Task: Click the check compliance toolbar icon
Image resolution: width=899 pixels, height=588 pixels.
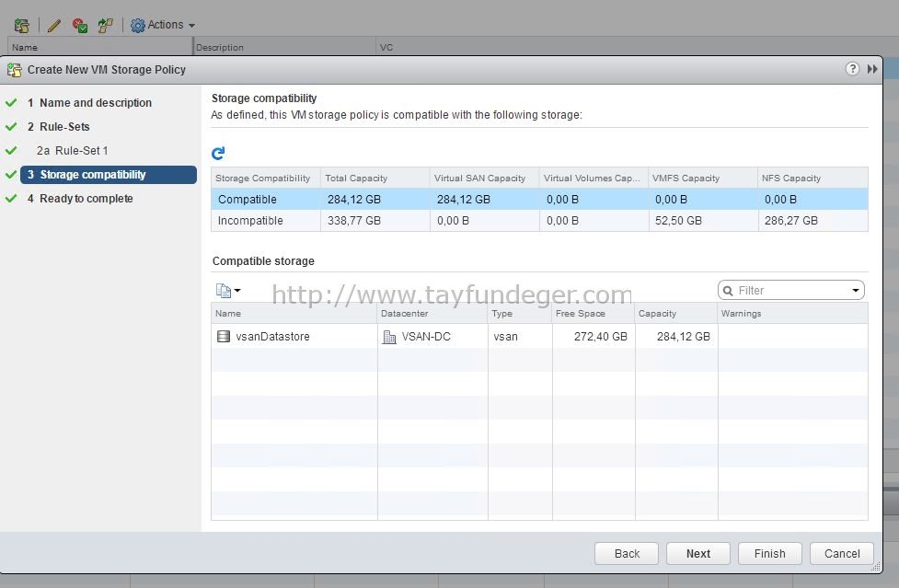Action: coord(80,25)
